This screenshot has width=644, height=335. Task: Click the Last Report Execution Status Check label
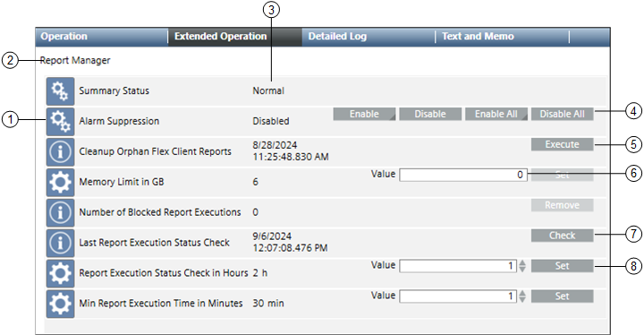pos(155,243)
